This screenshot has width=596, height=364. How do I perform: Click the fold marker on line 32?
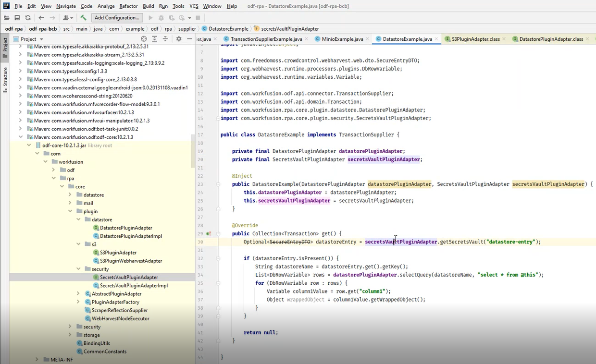(218, 258)
